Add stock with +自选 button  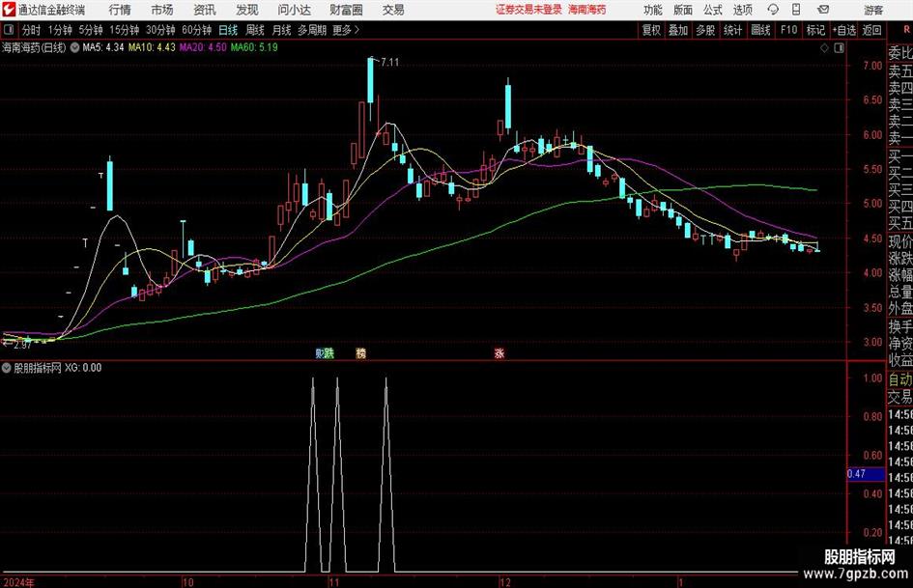point(843,30)
